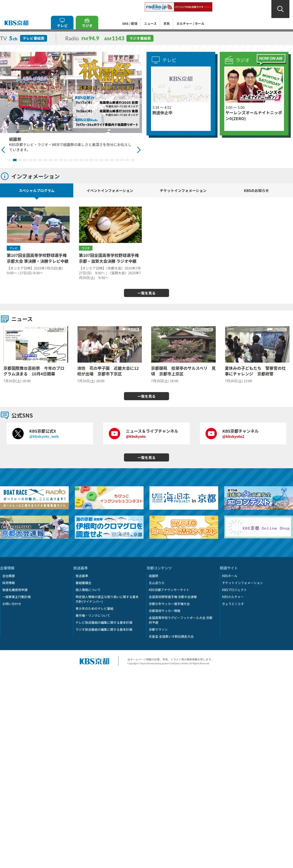Open 五山送り火 footer link
This screenshot has height=868, width=293.
coord(157,583)
